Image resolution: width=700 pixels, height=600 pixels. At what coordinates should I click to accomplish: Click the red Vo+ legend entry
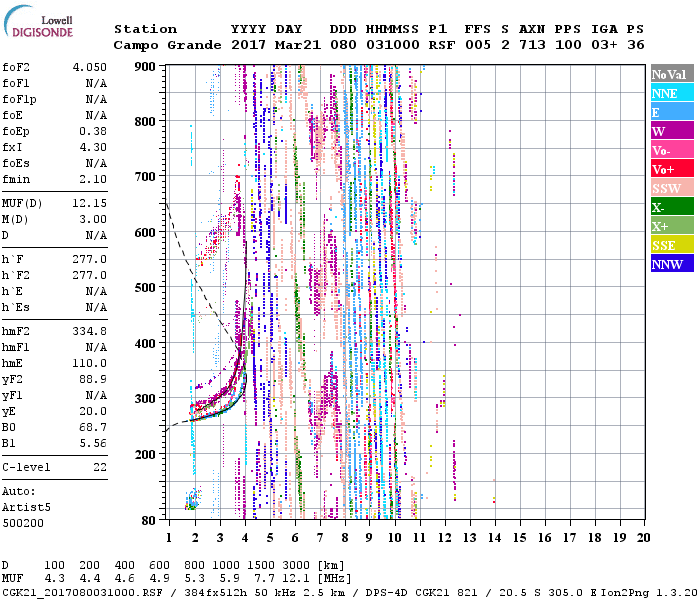click(x=671, y=169)
